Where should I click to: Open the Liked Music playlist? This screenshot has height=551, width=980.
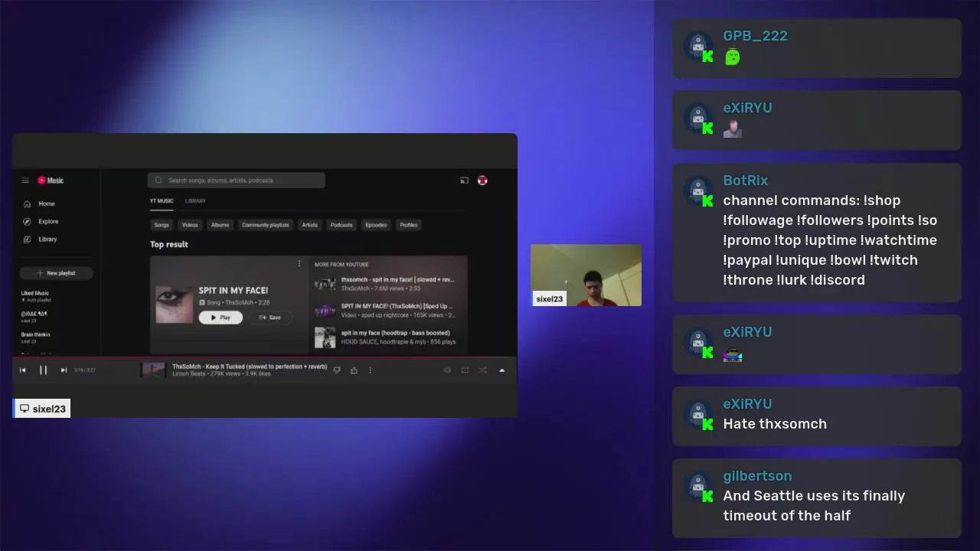[x=35, y=296]
